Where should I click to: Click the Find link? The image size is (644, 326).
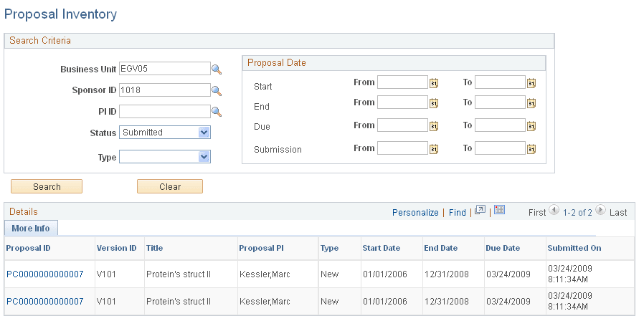pos(457,213)
